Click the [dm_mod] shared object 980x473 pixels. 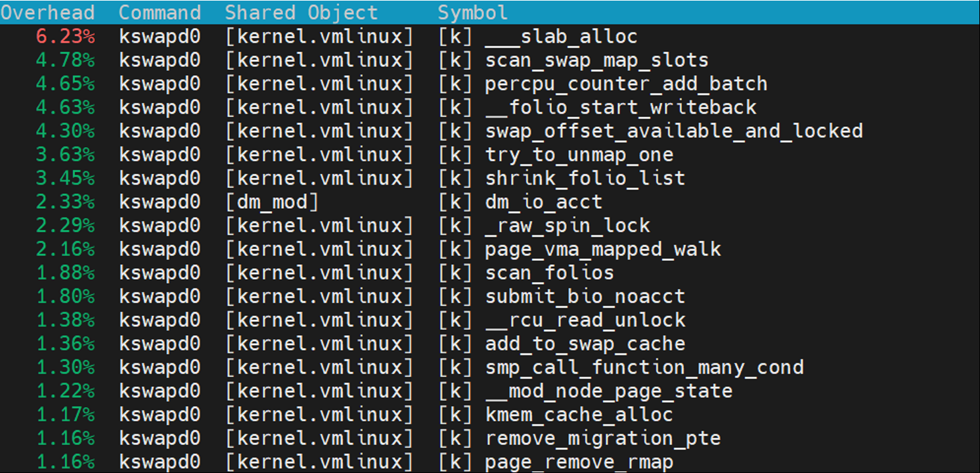click(x=272, y=202)
